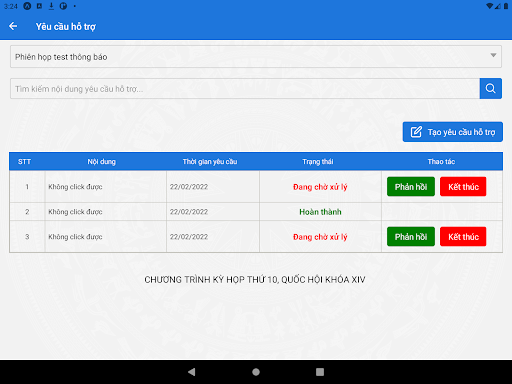This screenshot has height=384, width=512.
Task: Select the 'Trạng thái' column header
Action: pyautogui.click(x=318, y=162)
